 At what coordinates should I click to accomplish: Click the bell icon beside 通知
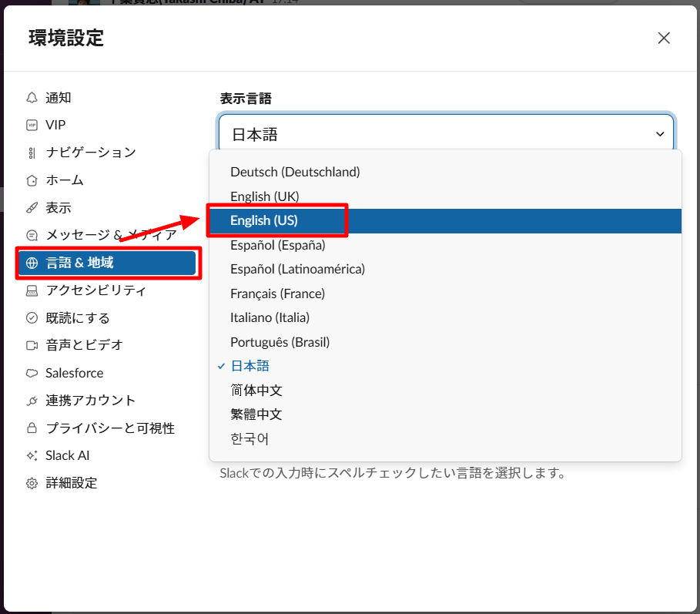pyautogui.click(x=32, y=98)
